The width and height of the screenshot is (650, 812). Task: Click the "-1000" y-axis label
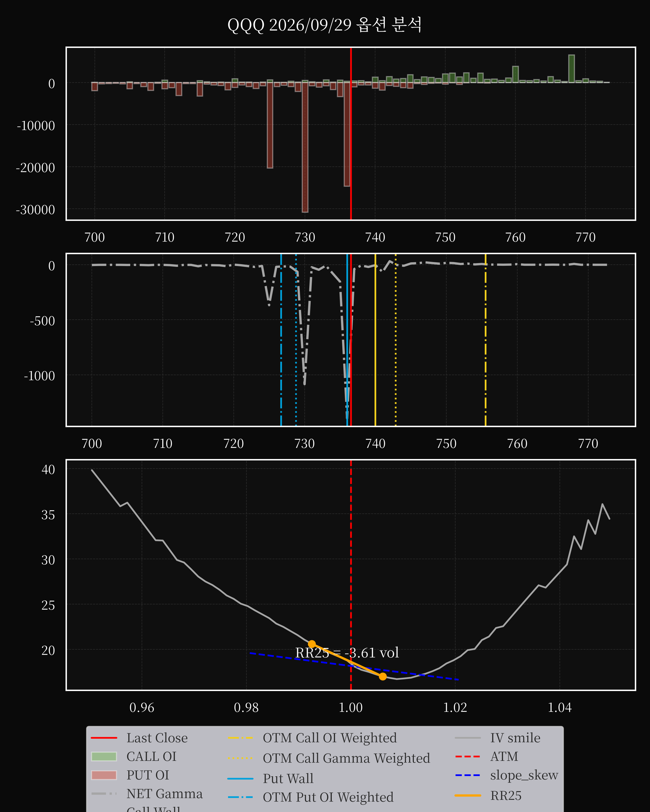(x=39, y=375)
